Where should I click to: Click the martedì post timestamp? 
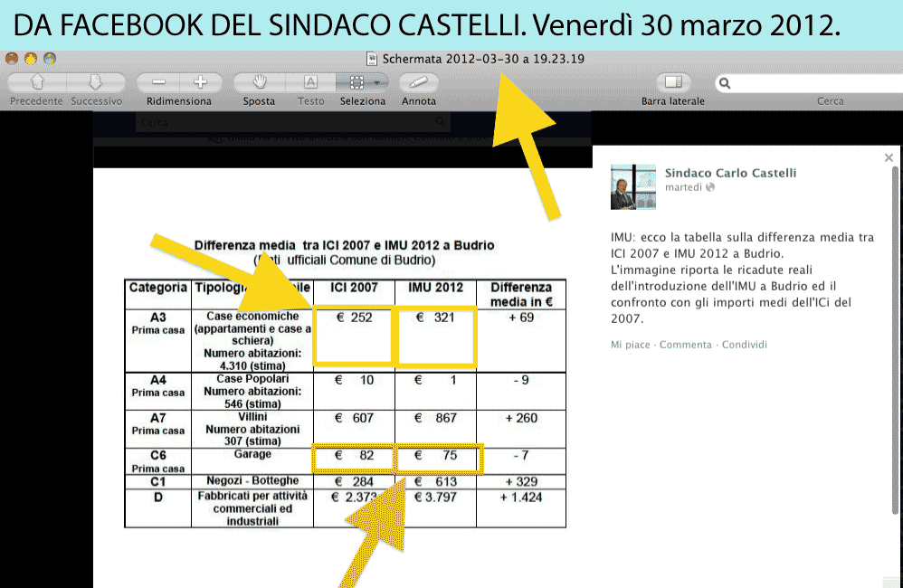[684, 187]
